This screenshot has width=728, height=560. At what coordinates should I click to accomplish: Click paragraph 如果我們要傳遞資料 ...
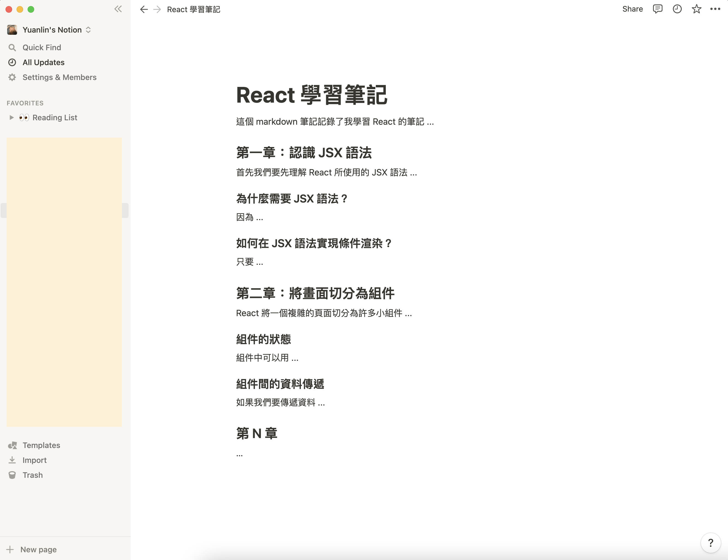(x=280, y=402)
